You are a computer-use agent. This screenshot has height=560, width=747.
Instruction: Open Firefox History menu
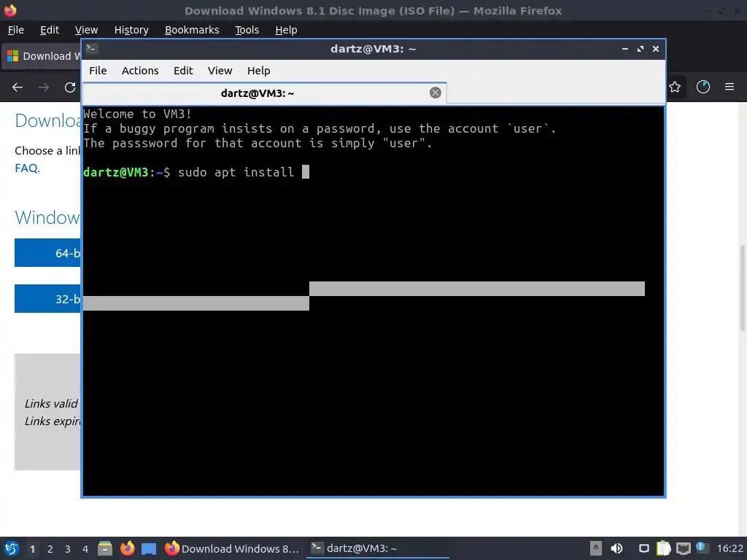131,30
